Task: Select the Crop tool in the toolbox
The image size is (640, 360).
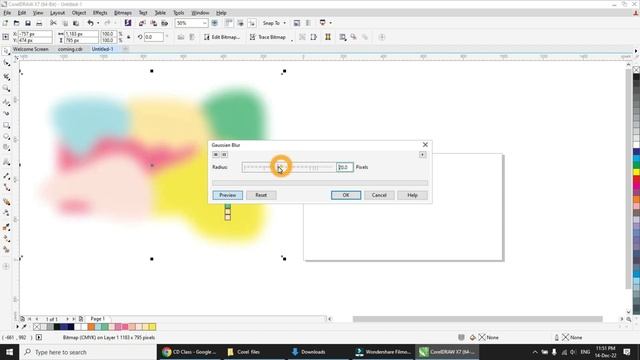Action: point(6,76)
